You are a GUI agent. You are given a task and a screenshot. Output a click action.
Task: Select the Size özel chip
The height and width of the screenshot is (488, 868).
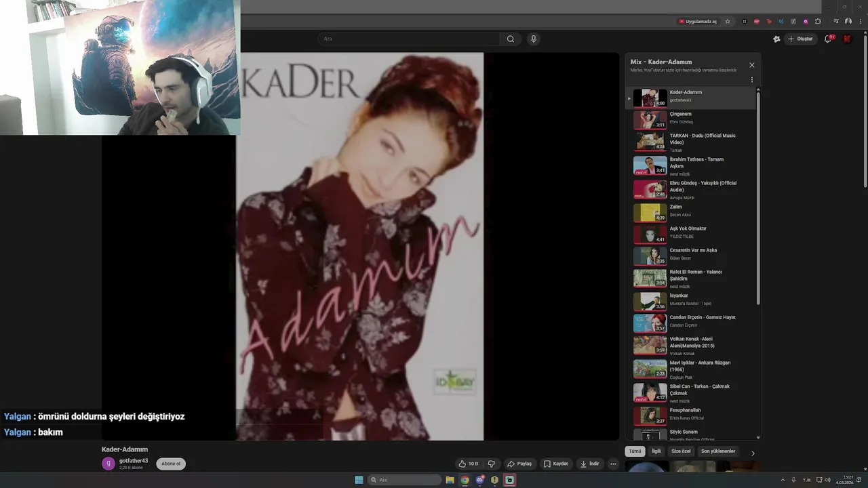681,451
